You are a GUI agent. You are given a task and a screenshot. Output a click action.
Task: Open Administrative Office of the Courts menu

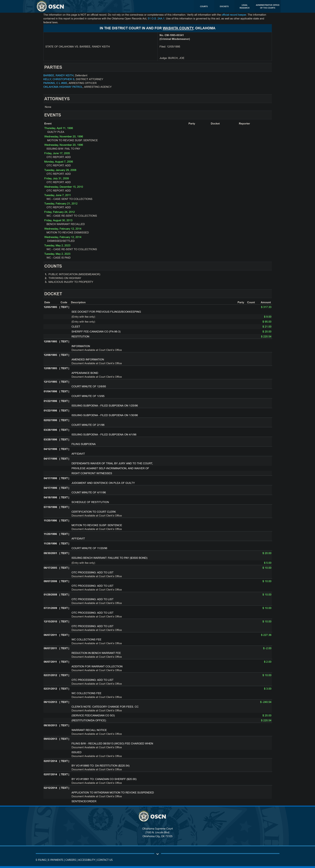(x=268, y=6)
